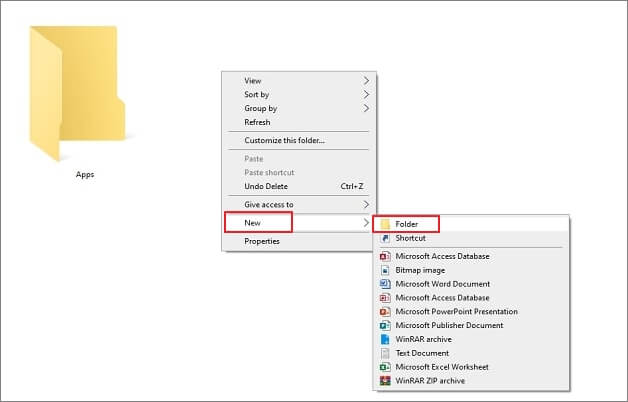Click the WinRAR ZIP archive icon
This screenshot has width=628, height=402.
tap(385, 381)
